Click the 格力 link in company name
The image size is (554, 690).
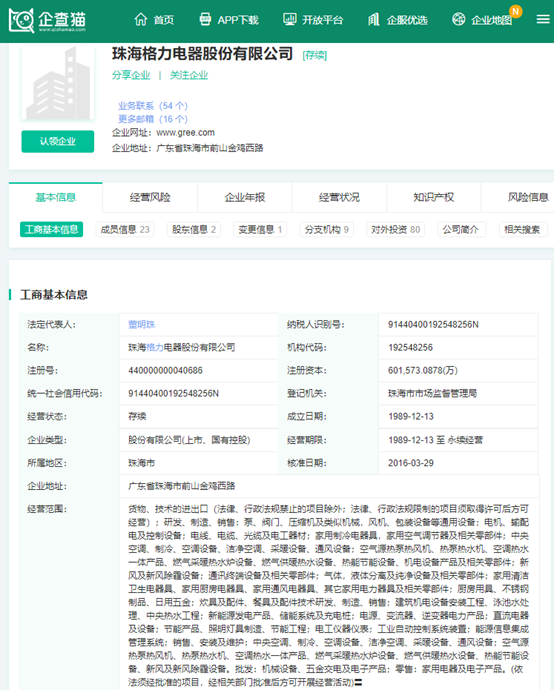point(155,347)
